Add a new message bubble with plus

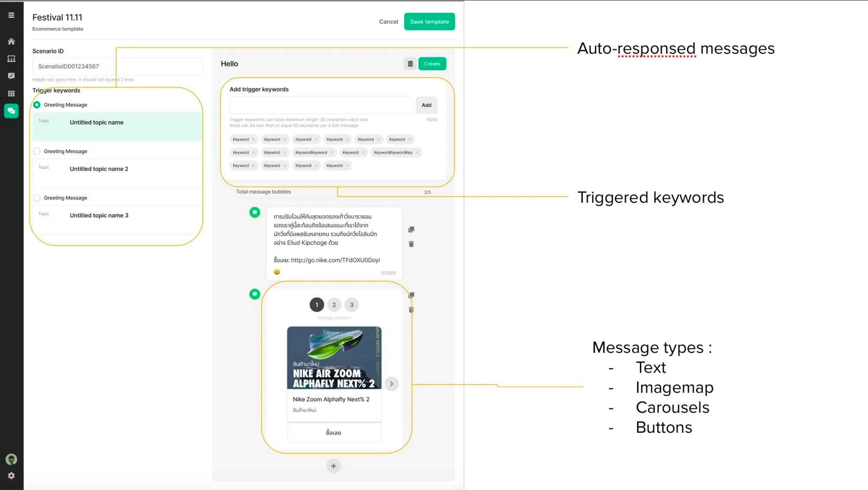(333, 466)
